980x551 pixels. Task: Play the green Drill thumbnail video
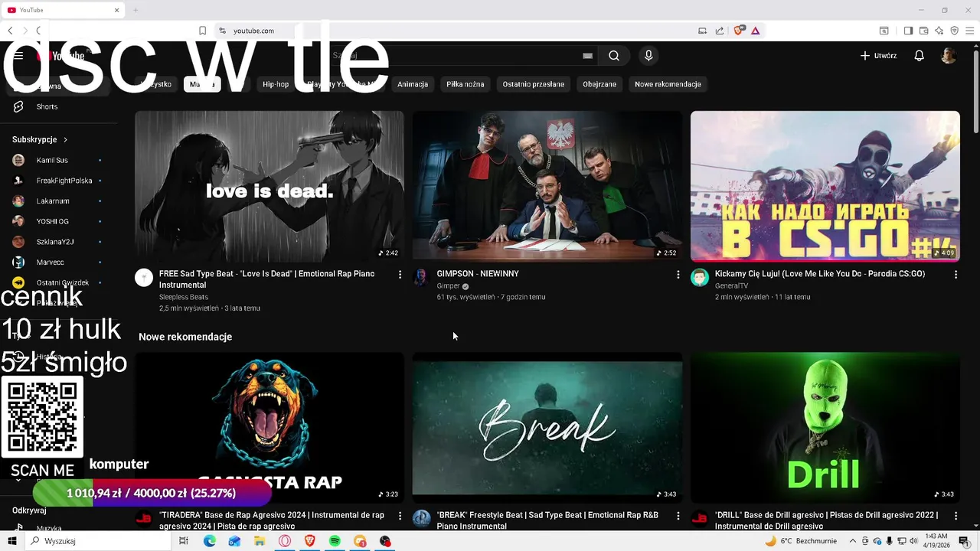pos(825,427)
